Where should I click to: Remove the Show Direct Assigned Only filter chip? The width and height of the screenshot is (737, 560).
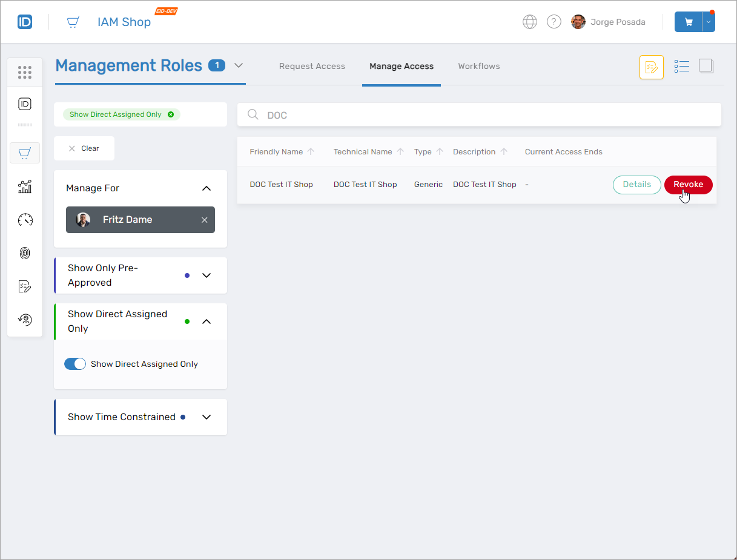[x=171, y=114]
